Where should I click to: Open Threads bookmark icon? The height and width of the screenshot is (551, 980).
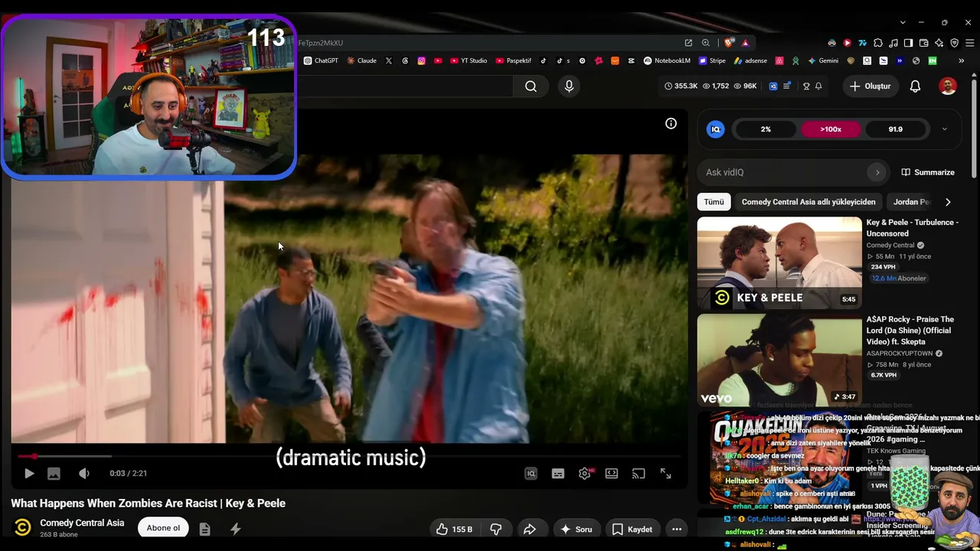[405, 60]
